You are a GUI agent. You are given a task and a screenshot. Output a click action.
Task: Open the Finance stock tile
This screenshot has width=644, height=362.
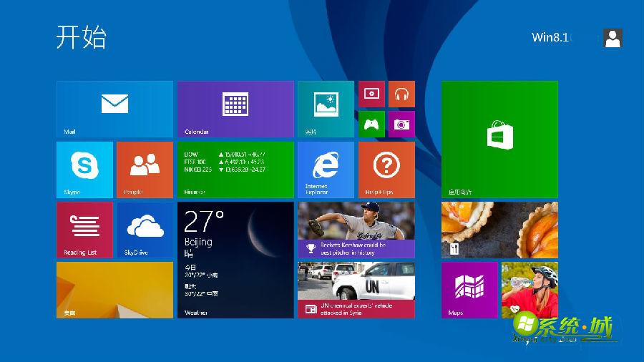click(x=235, y=170)
